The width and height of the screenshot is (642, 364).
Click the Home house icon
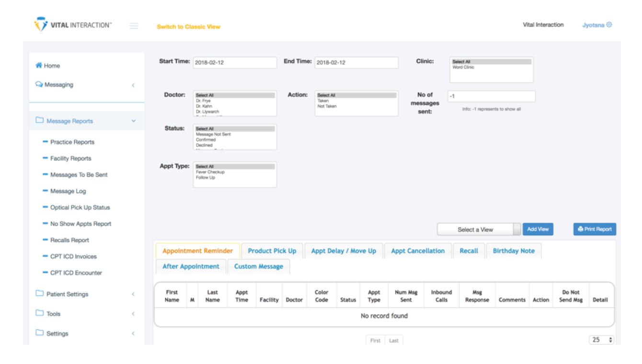[39, 66]
